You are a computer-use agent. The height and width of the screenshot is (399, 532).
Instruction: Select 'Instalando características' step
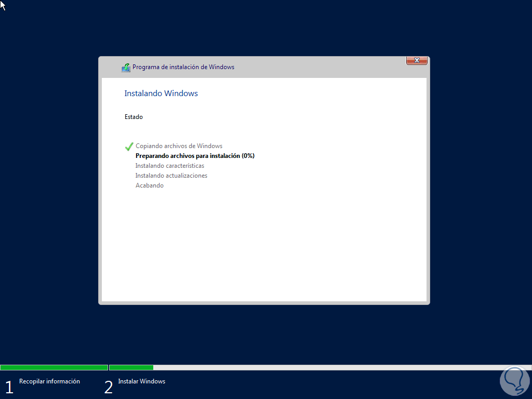tap(170, 166)
